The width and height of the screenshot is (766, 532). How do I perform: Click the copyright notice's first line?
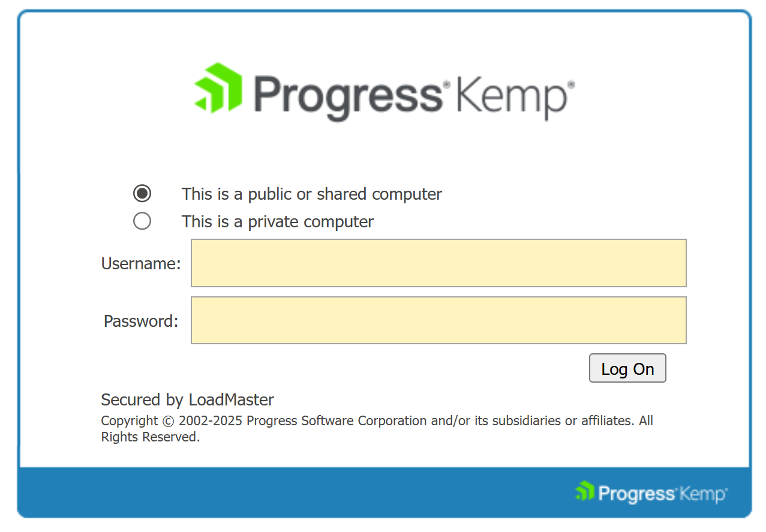pos(377,421)
